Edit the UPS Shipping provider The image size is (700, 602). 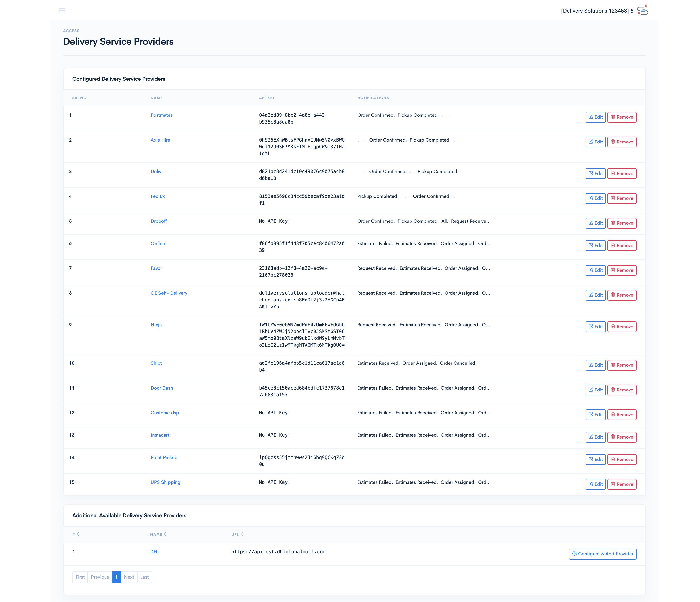595,484
